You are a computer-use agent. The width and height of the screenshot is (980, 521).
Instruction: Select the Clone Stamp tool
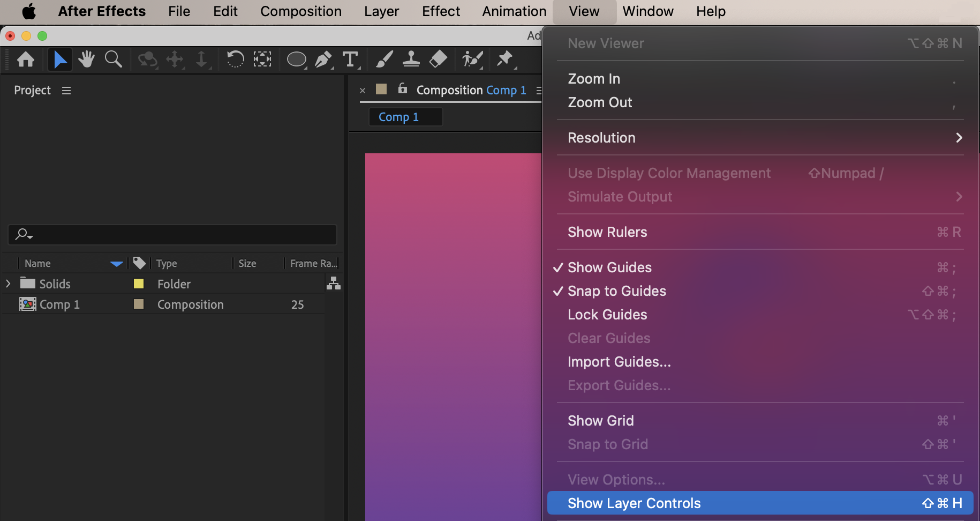coord(411,59)
